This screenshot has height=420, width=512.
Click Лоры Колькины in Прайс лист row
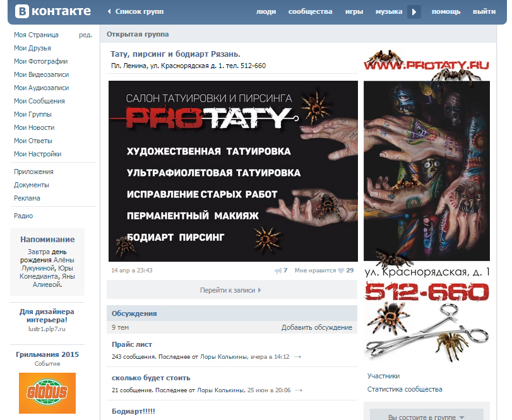pyautogui.click(x=223, y=357)
